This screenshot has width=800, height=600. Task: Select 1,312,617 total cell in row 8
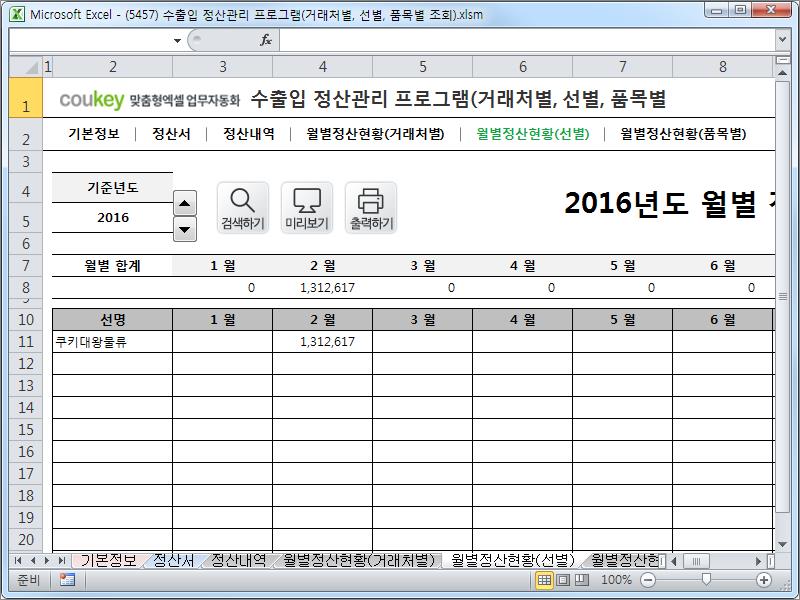pos(322,288)
